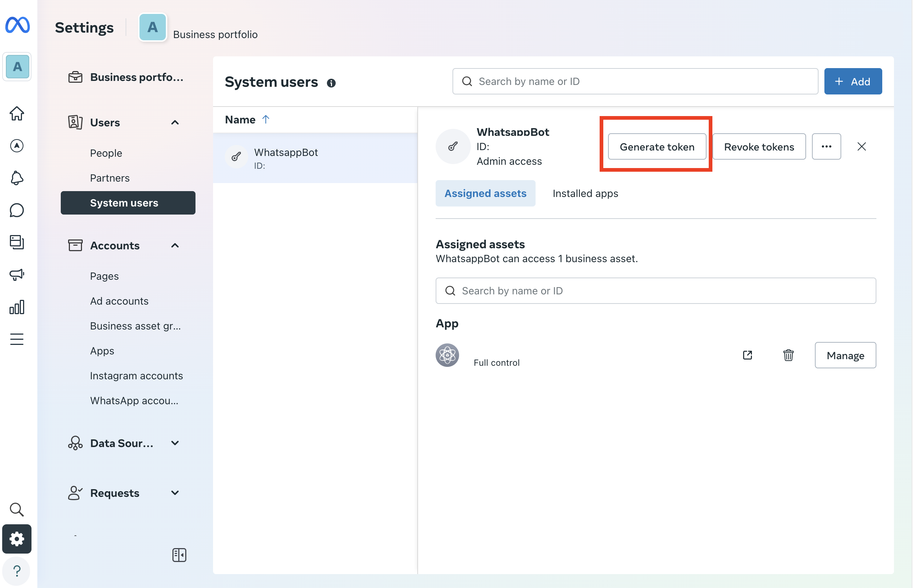This screenshot has width=913, height=588.
Task: Open Insights bar chart icon
Action: [x=17, y=307]
